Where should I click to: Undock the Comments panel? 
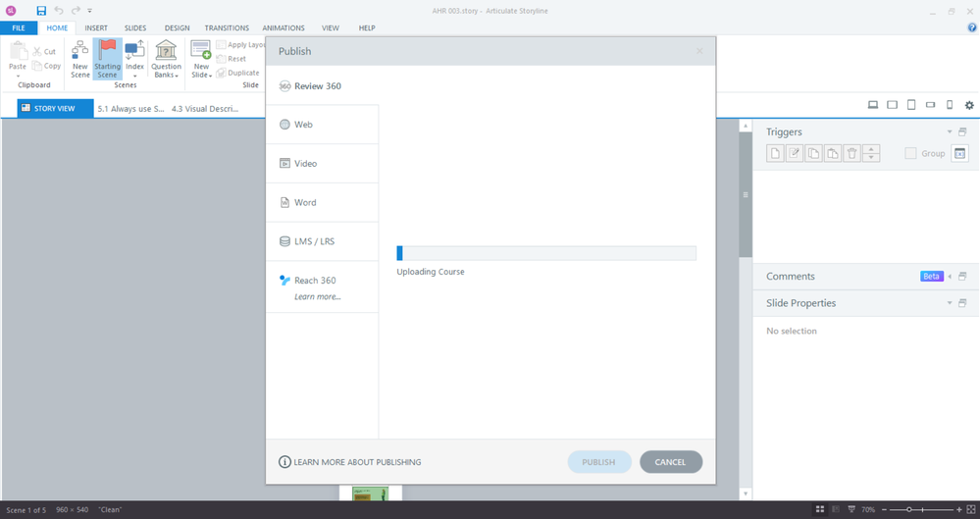(x=962, y=277)
